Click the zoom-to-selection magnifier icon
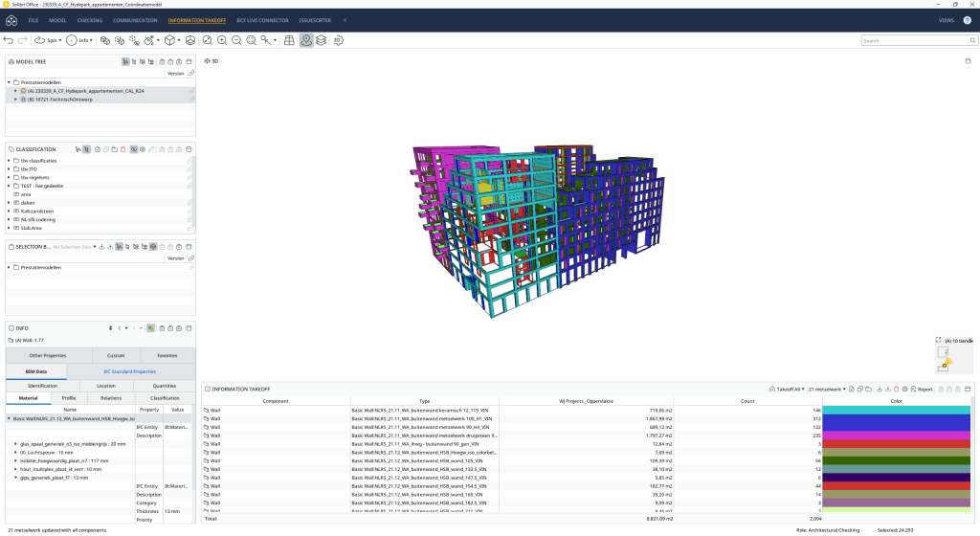Image resolution: width=980 pixels, height=536 pixels. pyautogui.click(x=252, y=40)
